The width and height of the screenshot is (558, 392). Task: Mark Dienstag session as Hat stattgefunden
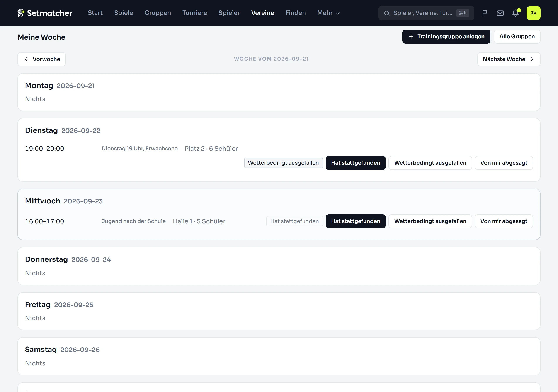[x=355, y=163]
